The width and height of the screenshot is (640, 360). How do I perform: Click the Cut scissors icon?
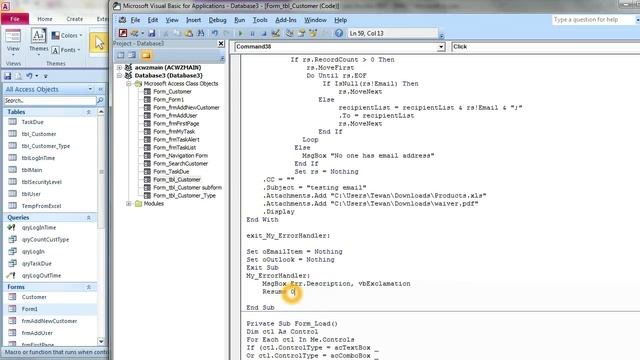point(166,33)
